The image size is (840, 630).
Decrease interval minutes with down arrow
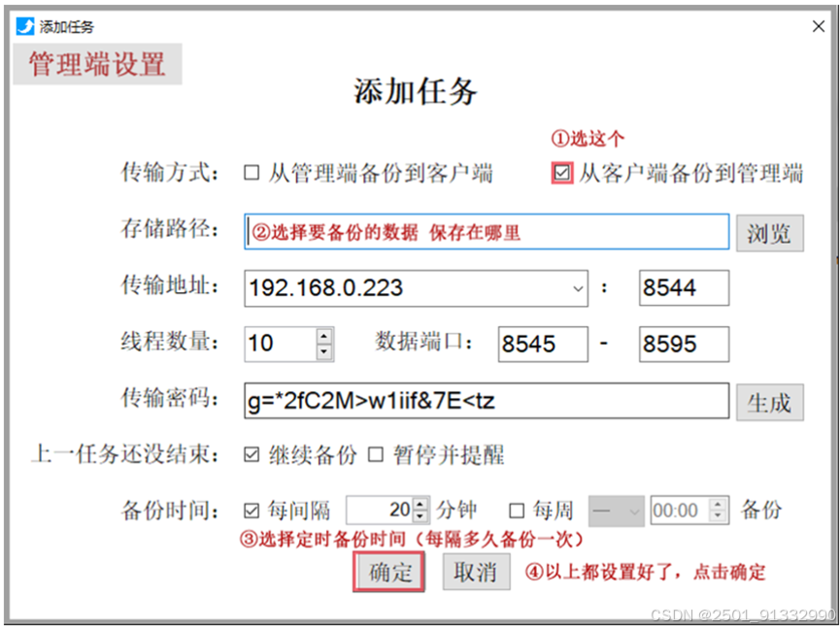coord(421,516)
